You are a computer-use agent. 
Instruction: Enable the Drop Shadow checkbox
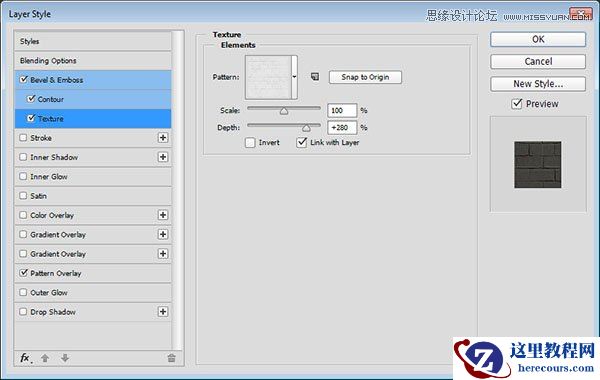coord(23,312)
